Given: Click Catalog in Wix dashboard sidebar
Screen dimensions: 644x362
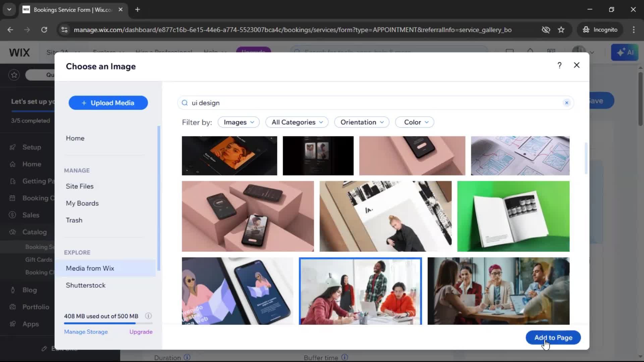Looking at the screenshot, I should point(35,232).
